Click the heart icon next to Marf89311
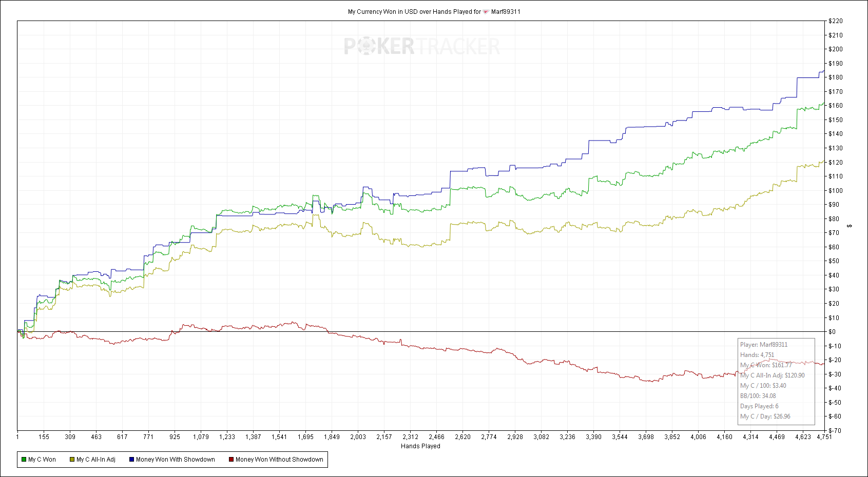The image size is (868, 477). 486,12
